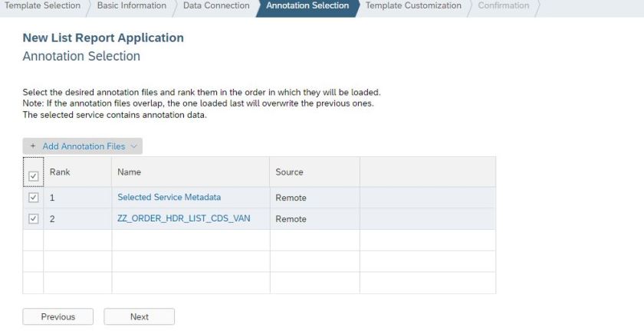
Task: Uncheck the checkbox for rank 1 row
Action: pos(33,198)
